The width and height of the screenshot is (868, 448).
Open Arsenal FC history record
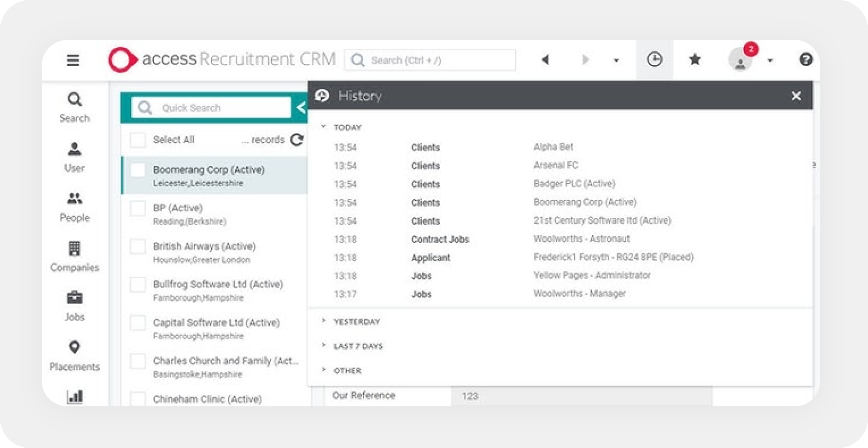pyautogui.click(x=555, y=165)
